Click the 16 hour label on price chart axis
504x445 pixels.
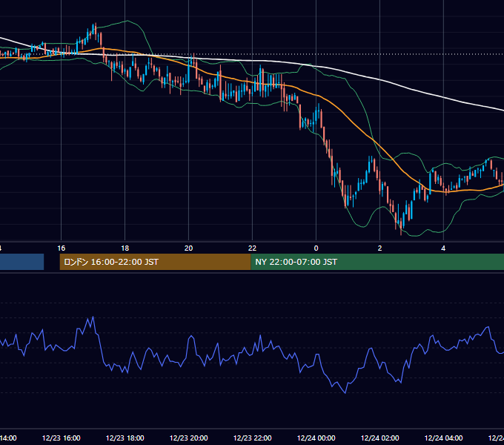pos(61,248)
